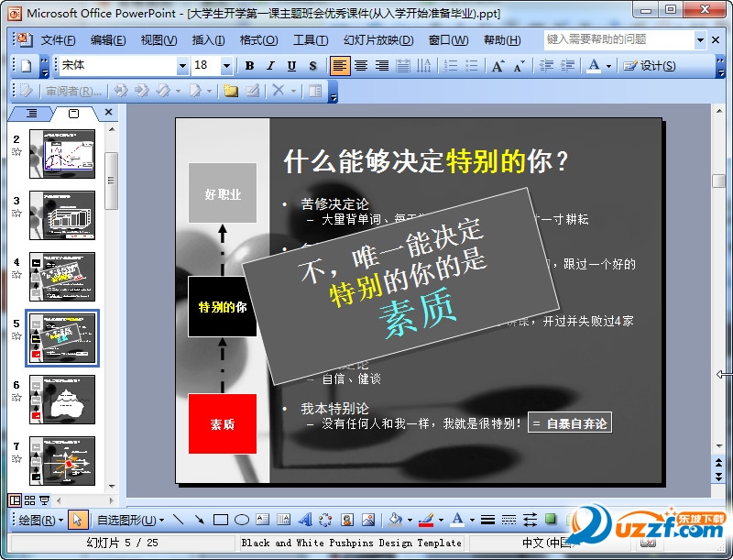Close the slide thumbnail pane
The height and width of the screenshot is (560, 733).
coord(108,112)
